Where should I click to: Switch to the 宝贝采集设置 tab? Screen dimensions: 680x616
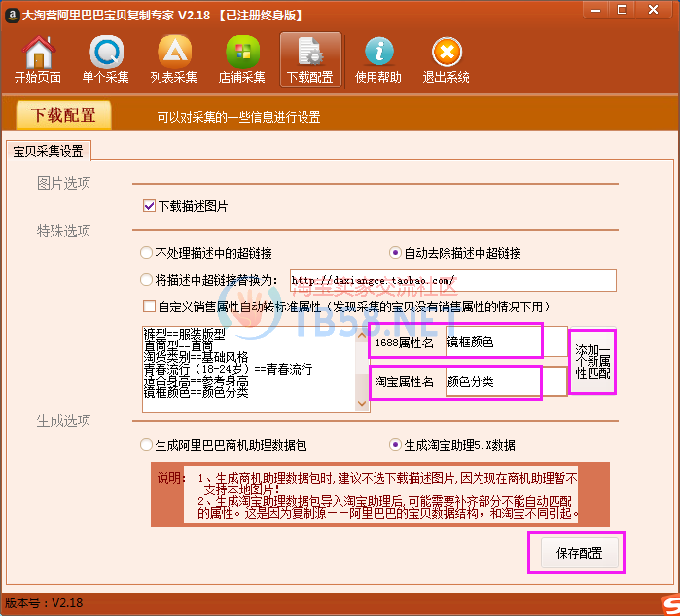[x=47, y=151]
